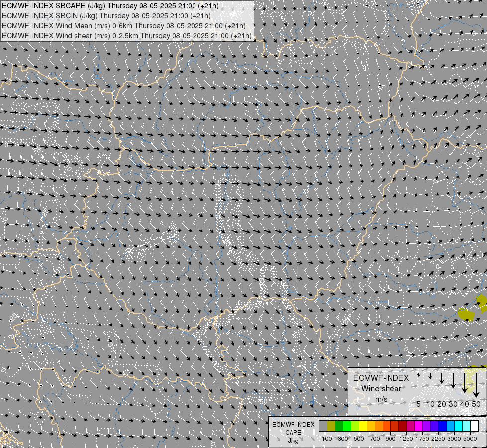
Task: Select the bright green CAPE legend swatch
Action: click(347, 426)
